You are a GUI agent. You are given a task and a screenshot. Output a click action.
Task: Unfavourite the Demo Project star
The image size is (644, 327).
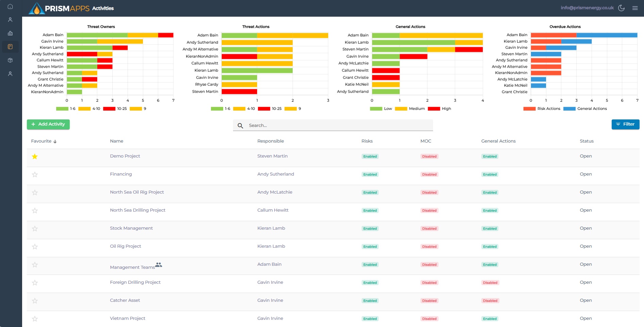coord(35,157)
